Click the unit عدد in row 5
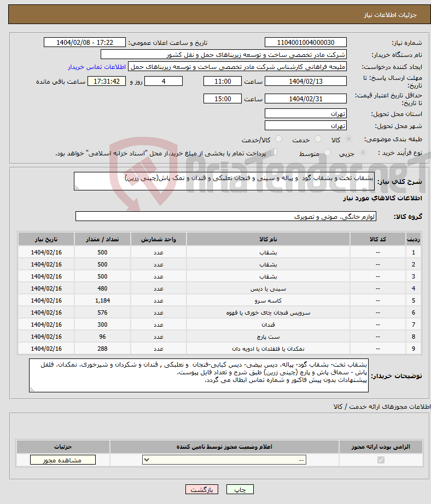Image resolution: width=431 pixels, height=504 pixels. (159, 301)
